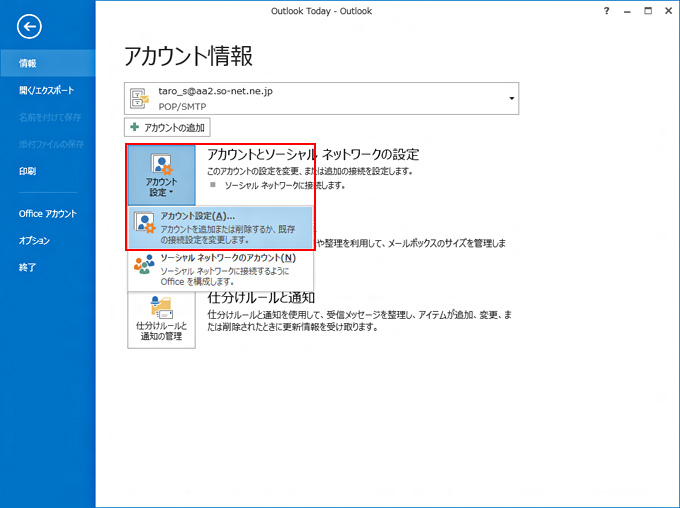This screenshot has height=508, width=680.
Task: Select 印刷 from the backstage sidebar
Action: coord(28,171)
